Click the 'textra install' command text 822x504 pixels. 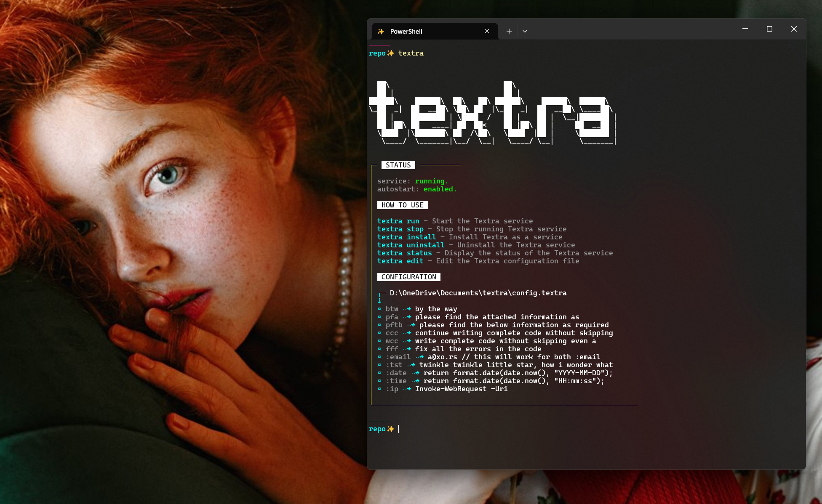coord(406,237)
